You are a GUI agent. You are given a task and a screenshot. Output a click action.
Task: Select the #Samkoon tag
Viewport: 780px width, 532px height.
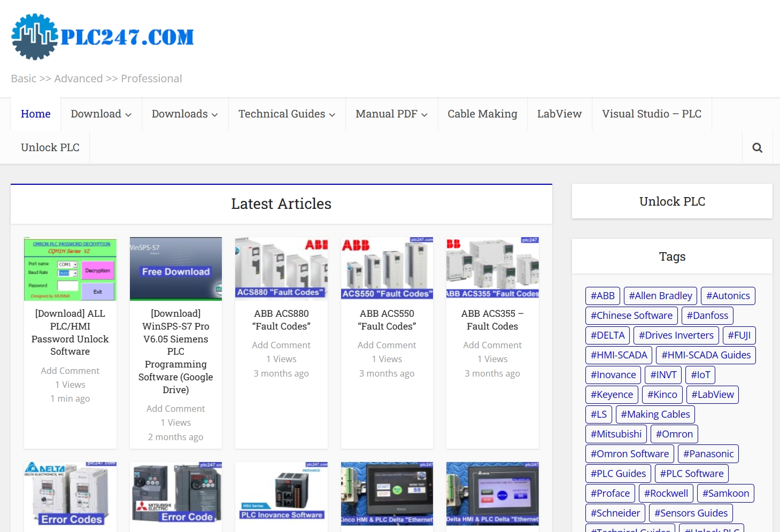(725, 494)
